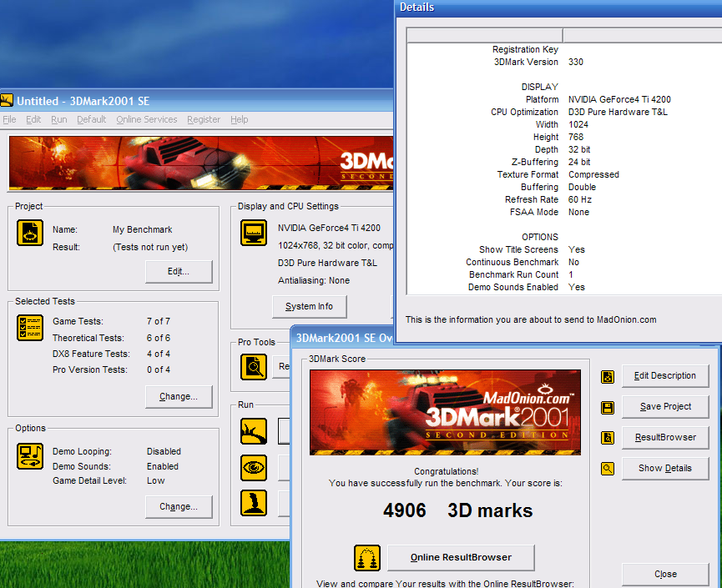Open the ResultBrowser button in score window
The height and width of the screenshot is (588, 722).
click(x=665, y=438)
